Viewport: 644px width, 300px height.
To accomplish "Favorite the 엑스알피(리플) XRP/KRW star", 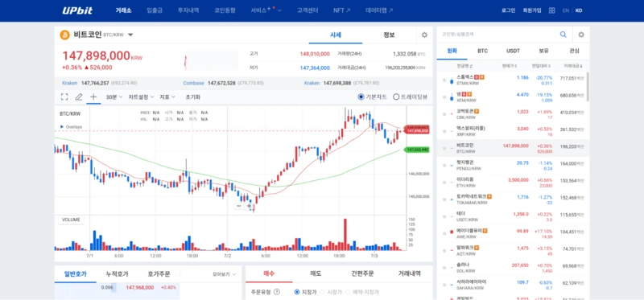I will click(444, 131).
